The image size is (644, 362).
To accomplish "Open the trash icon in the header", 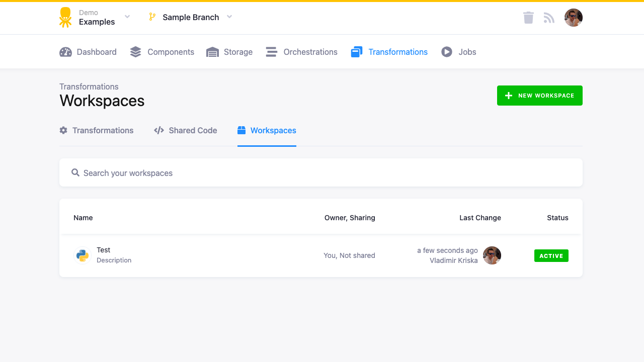I will point(528,17).
